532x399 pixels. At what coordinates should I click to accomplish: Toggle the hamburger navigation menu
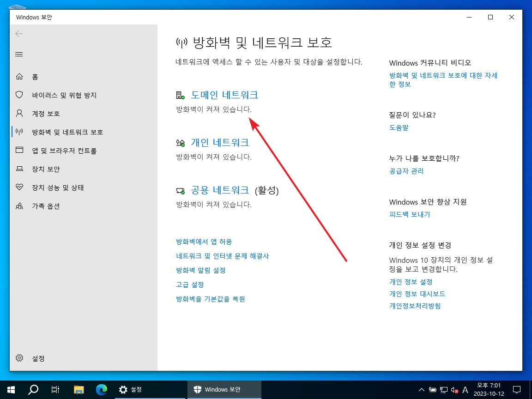19,54
